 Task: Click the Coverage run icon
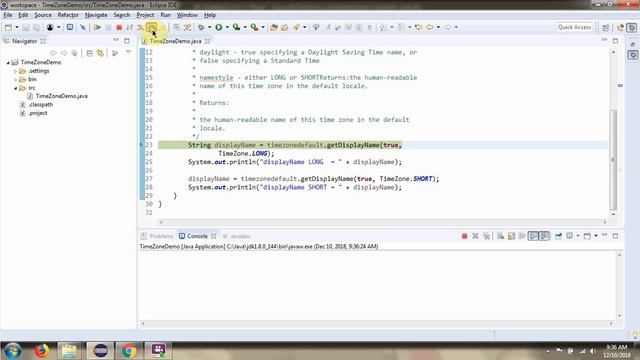(236, 27)
